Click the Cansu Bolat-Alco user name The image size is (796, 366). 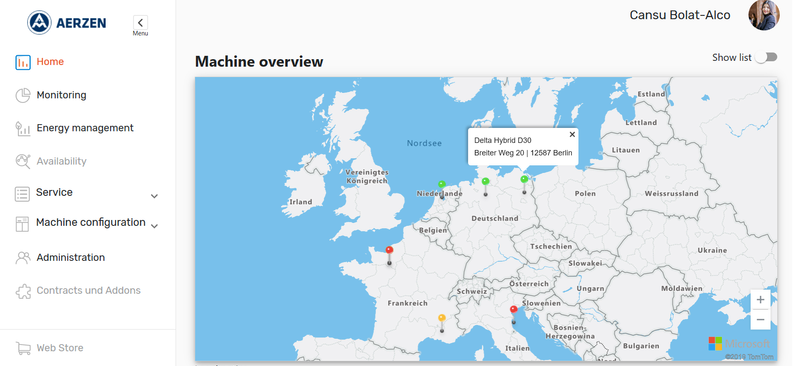point(680,15)
